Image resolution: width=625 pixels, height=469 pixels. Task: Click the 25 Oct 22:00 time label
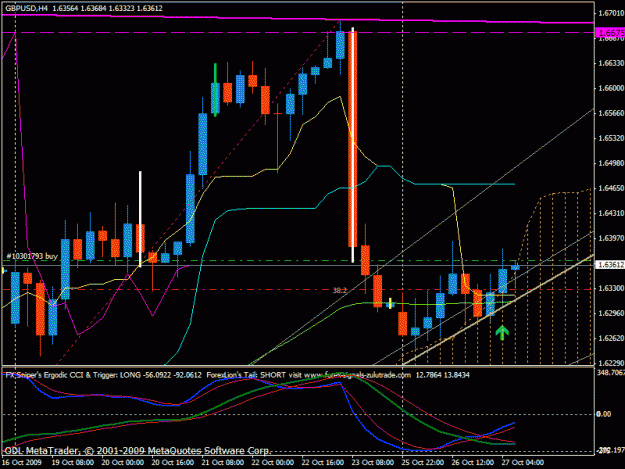click(423, 463)
